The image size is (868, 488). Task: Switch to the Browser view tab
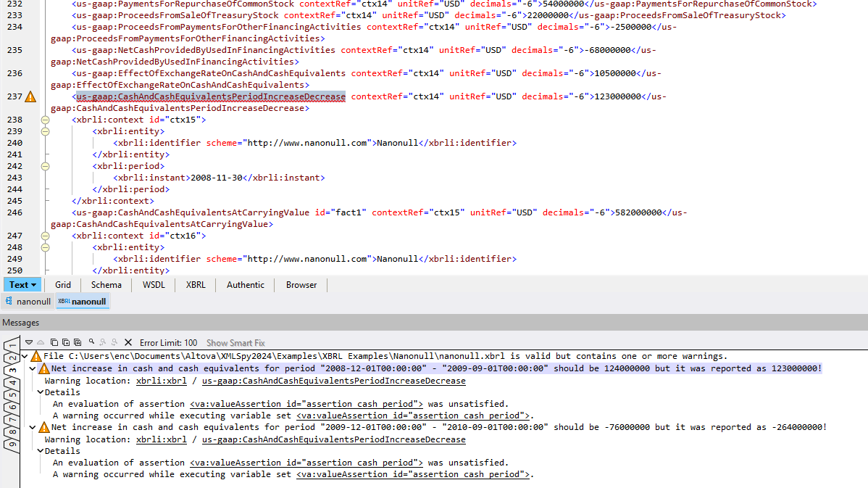301,284
